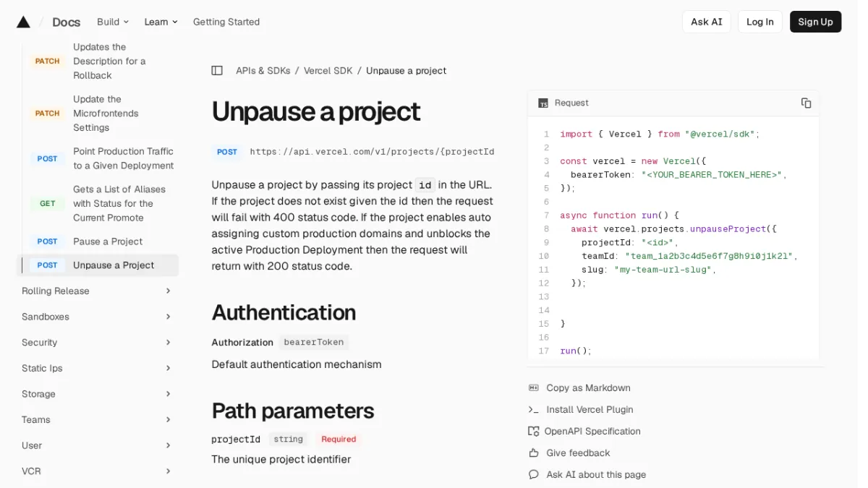Follow the Vercel SDK breadcrumb link
Viewport: 868px width, 488px height.
pos(328,71)
